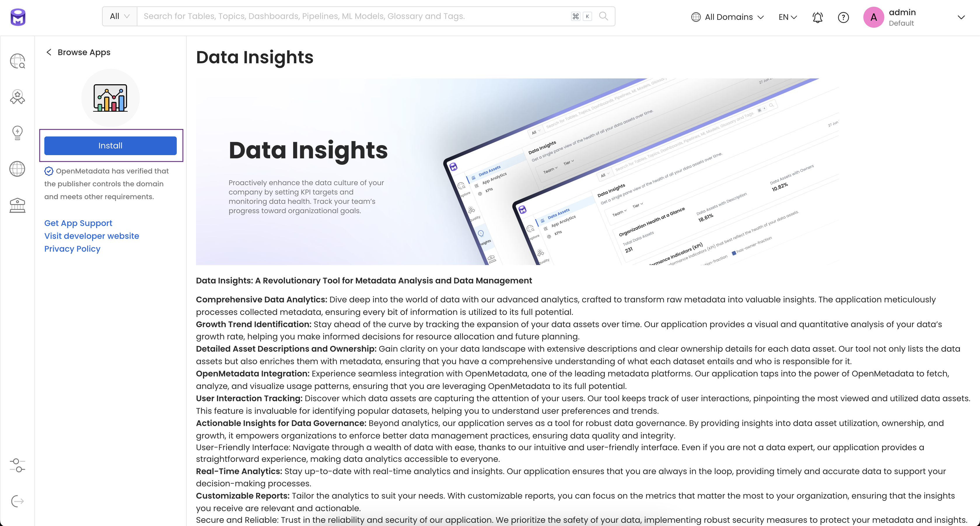Click the notification bell icon
This screenshot has width=980, height=526.
(x=817, y=17)
